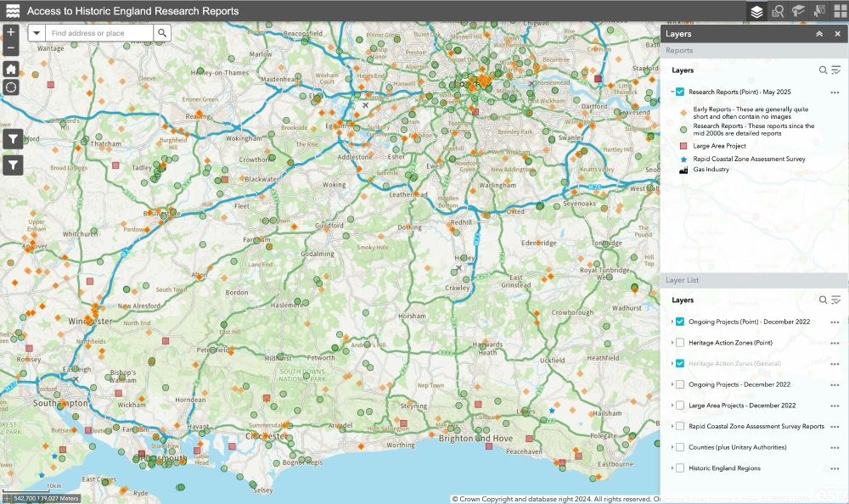Screen dimensions: 849x504
Task: Search layers in the Reports section
Action: pos(823,70)
